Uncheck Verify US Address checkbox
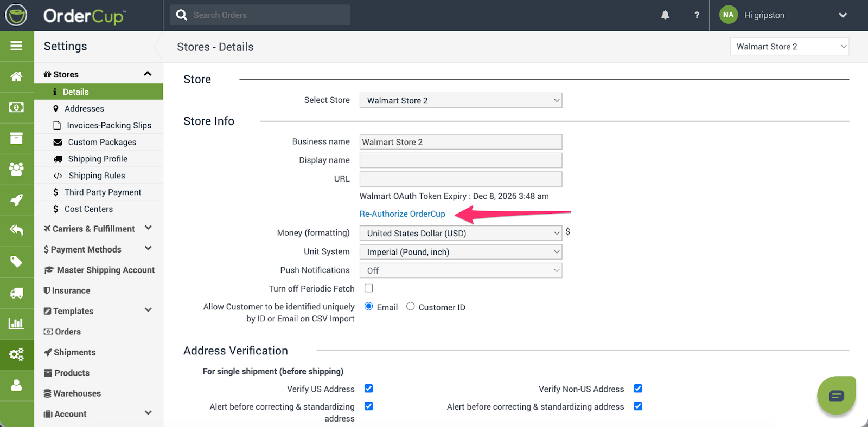Image resolution: width=868 pixels, height=427 pixels. tap(369, 389)
